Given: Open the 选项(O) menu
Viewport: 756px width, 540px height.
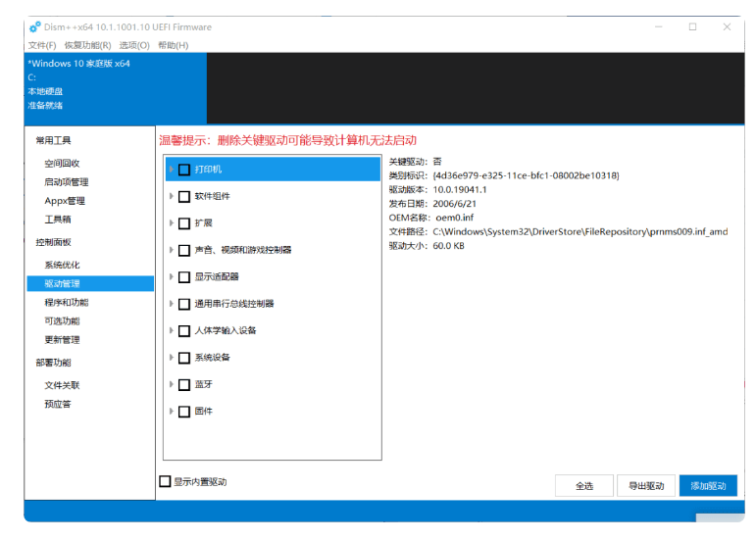Looking at the screenshot, I should pos(134,45).
